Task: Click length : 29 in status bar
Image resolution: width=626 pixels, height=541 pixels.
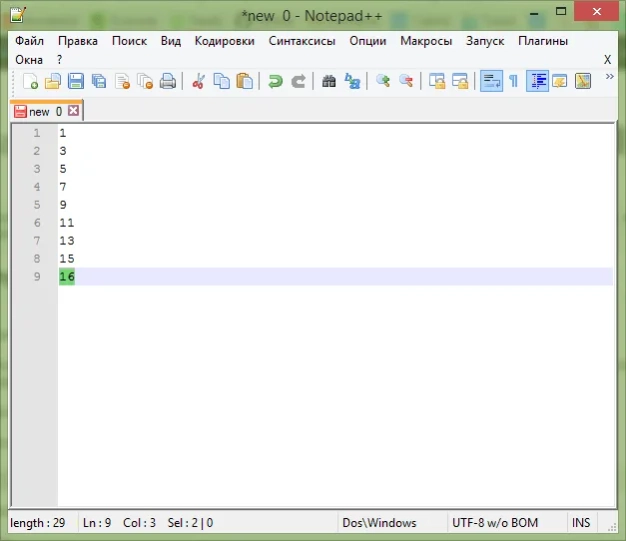Action: click(x=38, y=523)
